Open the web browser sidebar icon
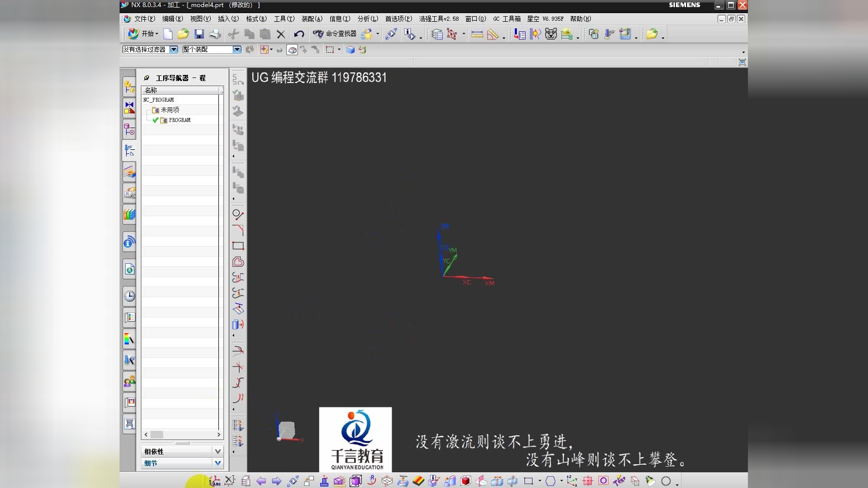 click(x=129, y=269)
